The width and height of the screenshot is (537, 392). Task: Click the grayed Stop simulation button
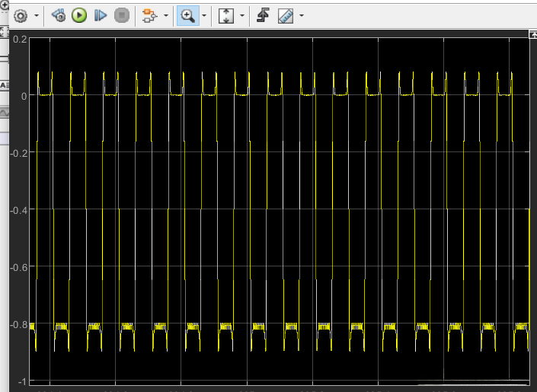click(x=121, y=15)
